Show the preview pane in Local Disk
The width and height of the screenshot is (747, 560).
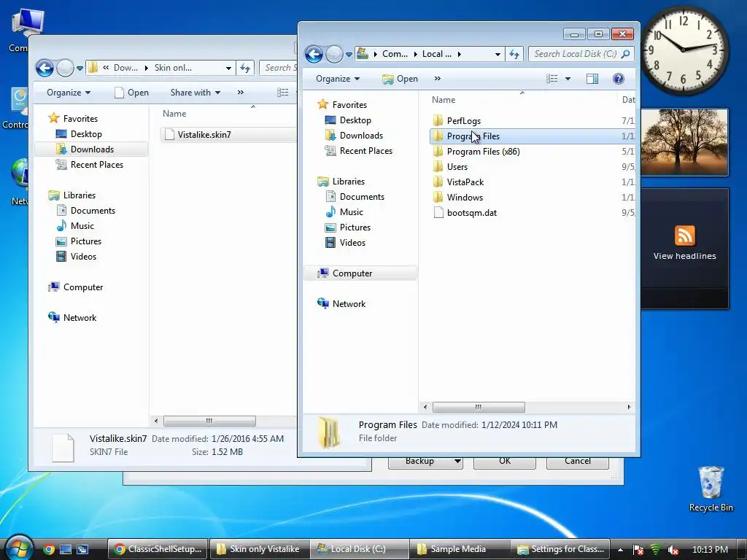(592, 79)
